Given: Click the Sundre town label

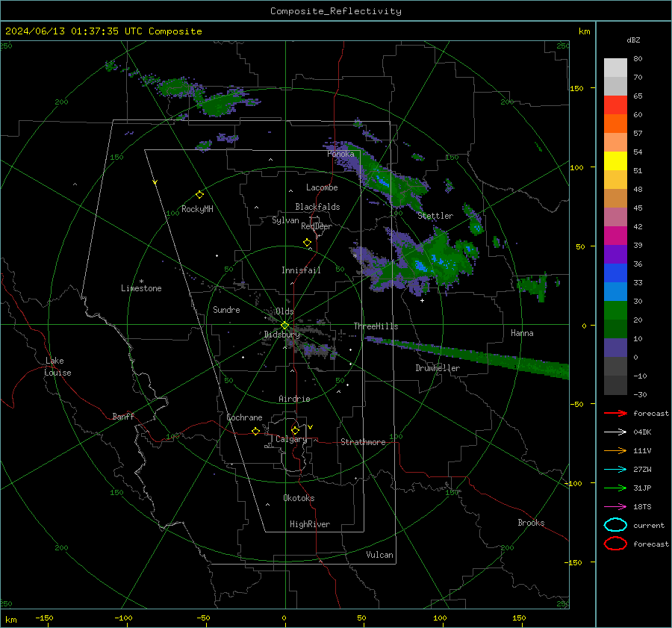Looking at the screenshot, I should coord(226,309).
